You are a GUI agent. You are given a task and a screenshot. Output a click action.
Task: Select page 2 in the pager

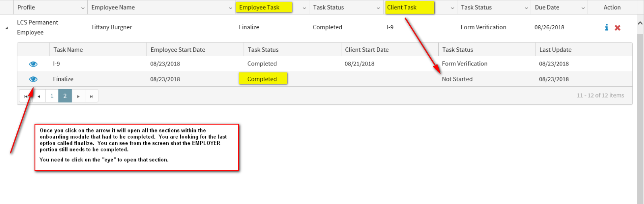[x=65, y=96]
